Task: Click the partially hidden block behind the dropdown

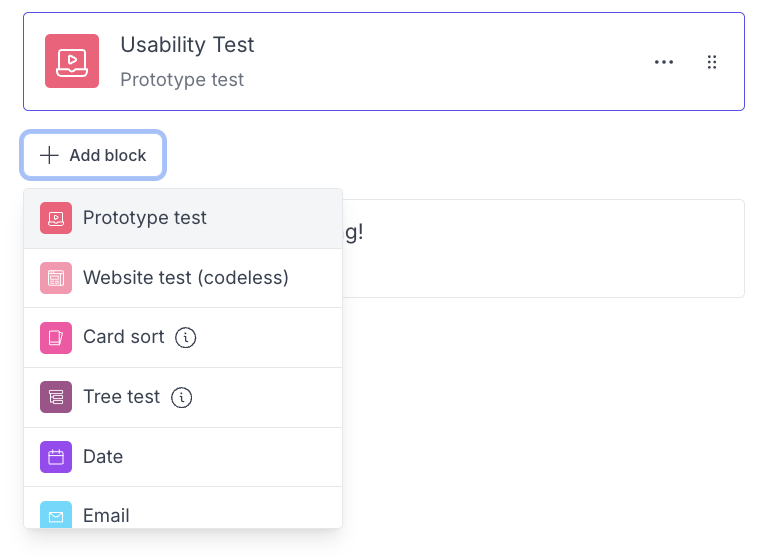Action: (x=543, y=248)
